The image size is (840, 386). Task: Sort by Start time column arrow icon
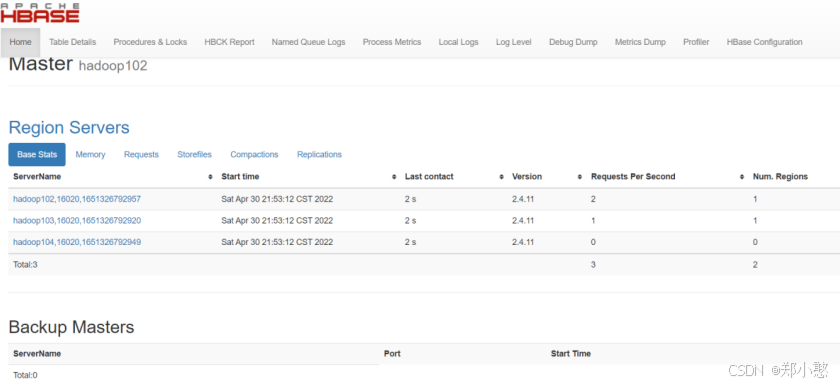(x=394, y=177)
